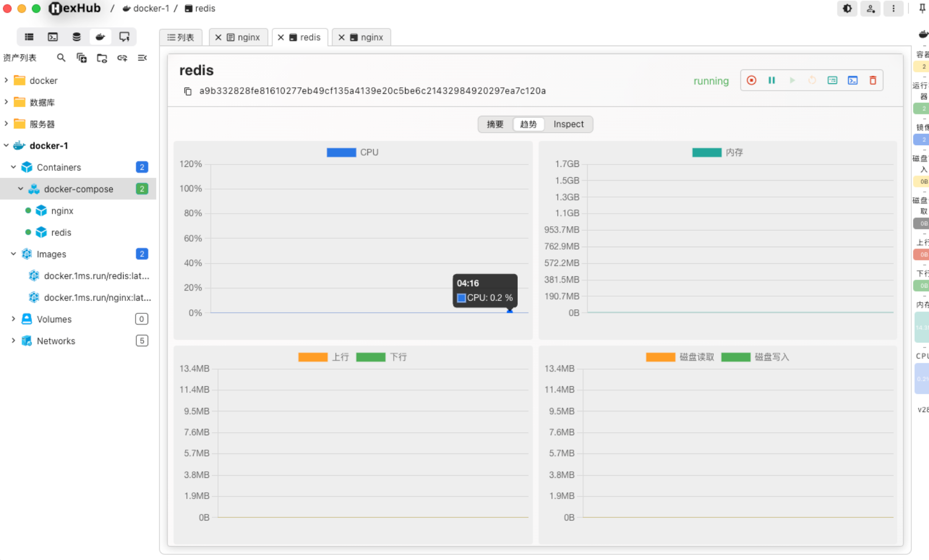Delete the redis container with trash icon

tap(873, 80)
